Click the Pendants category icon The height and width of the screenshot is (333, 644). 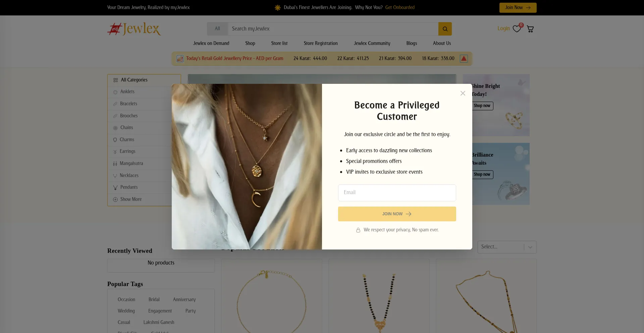(115, 187)
